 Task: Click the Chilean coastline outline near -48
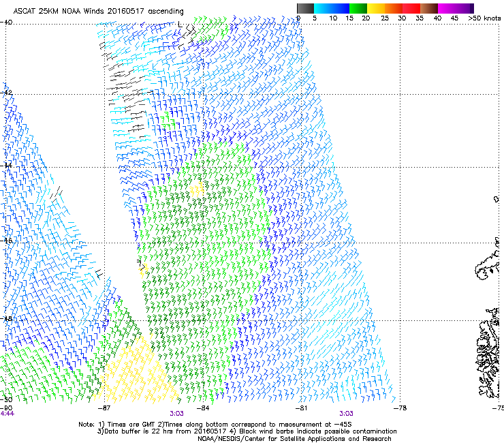488,352
